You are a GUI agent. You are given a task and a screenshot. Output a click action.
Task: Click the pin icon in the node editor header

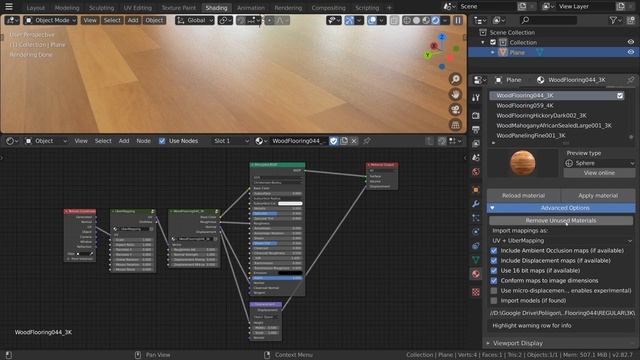[x=367, y=141]
